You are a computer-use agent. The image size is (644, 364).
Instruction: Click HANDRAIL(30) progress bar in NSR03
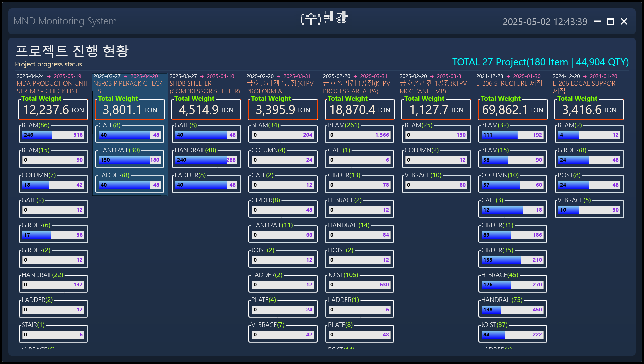(130, 160)
